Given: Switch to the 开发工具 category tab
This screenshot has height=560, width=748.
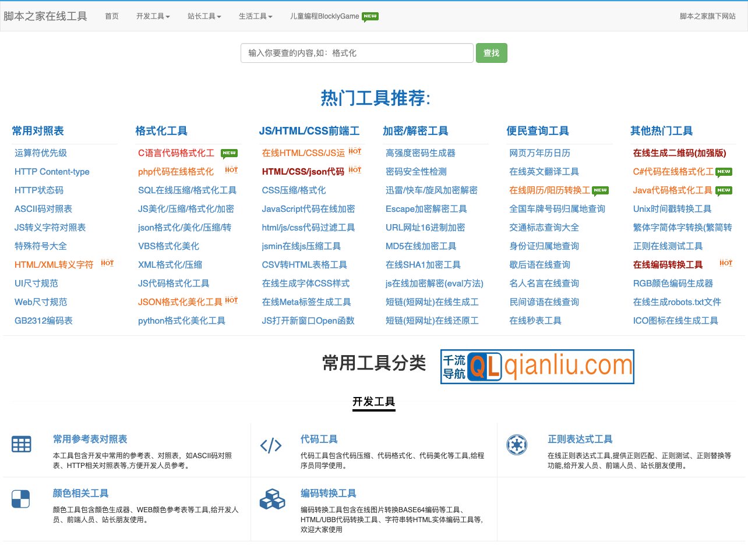Looking at the screenshot, I should point(373,401).
